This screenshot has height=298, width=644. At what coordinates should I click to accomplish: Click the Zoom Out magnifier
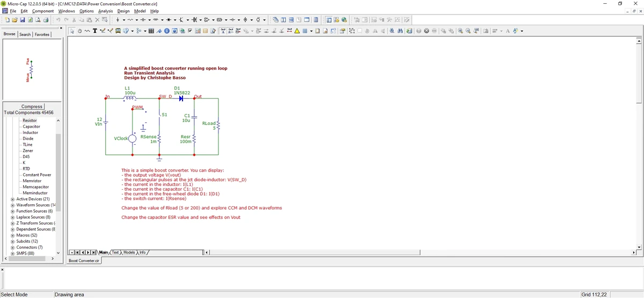click(x=468, y=31)
